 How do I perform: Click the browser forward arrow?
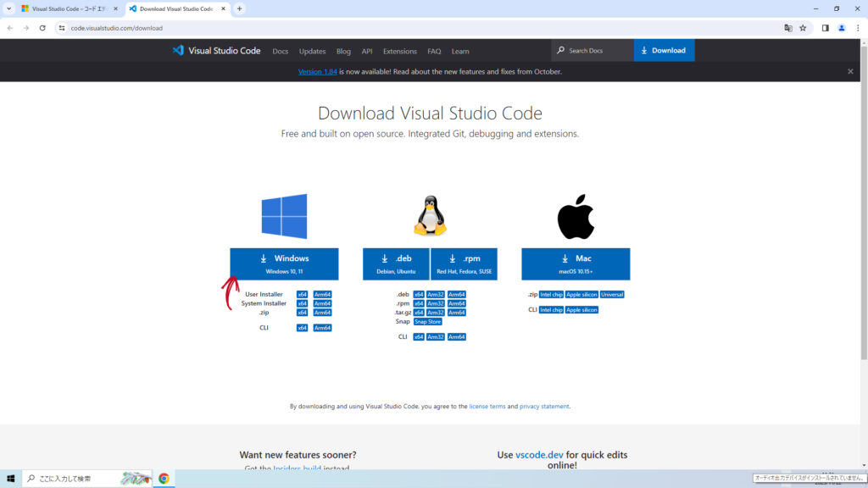pyautogui.click(x=26, y=28)
